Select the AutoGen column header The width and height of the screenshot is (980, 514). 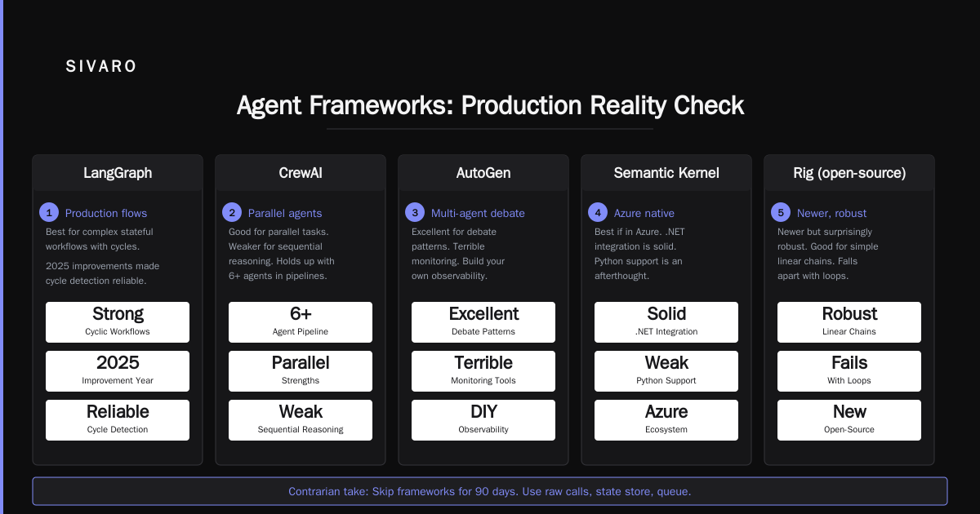click(483, 173)
